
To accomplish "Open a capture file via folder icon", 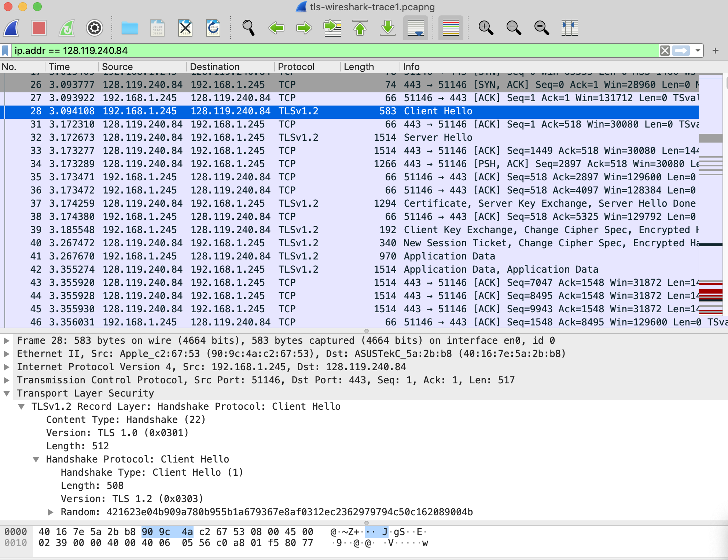I will (130, 28).
